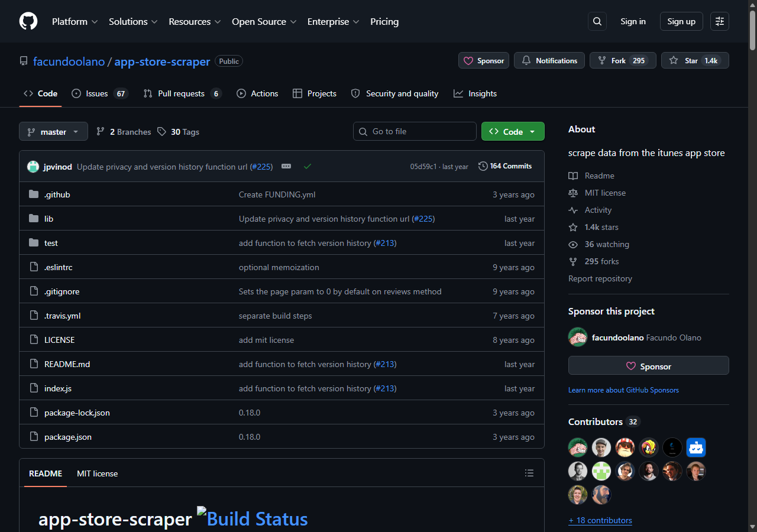This screenshot has width=757, height=532.
Task: Open the master branch dropdown
Action: (x=53, y=132)
